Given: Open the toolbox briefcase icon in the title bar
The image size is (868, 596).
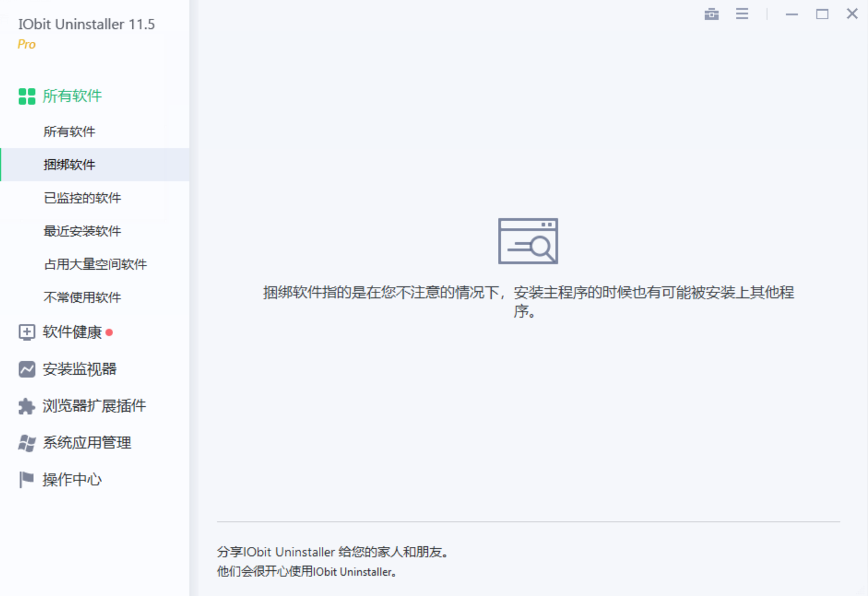Looking at the screenshot, I should point(711,14).
